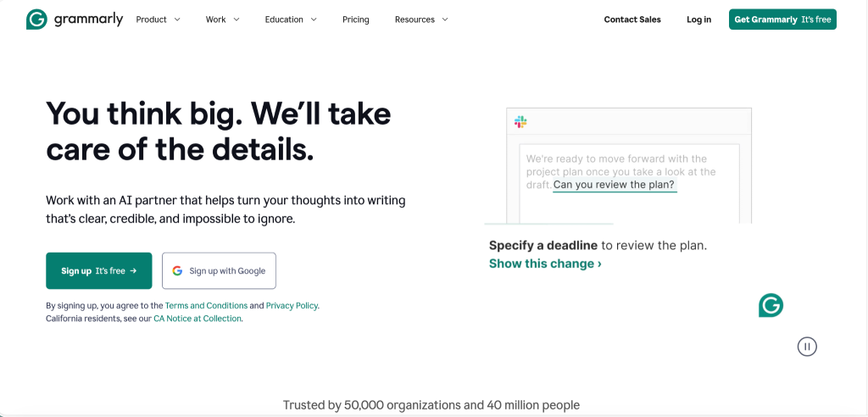Click the Slack icon in demo window

pos(520,123)
